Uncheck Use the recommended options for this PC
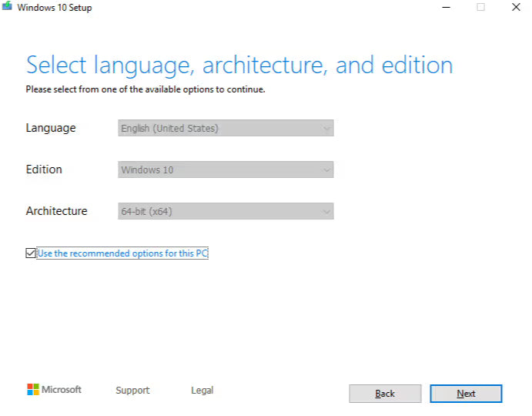This screenshot has height=416, width=532. (31, 253)
